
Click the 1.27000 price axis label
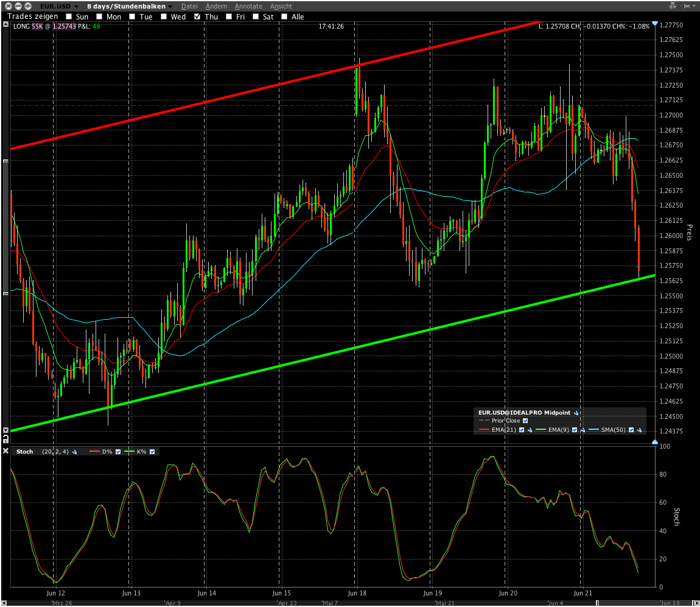pyautogui.click(x=671, y=115)
